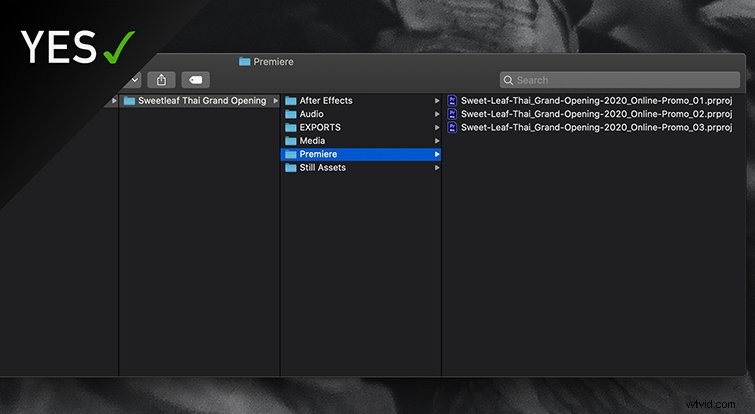Expand arrow for After Effects folder
755x414 pixels.
point(437,101)
